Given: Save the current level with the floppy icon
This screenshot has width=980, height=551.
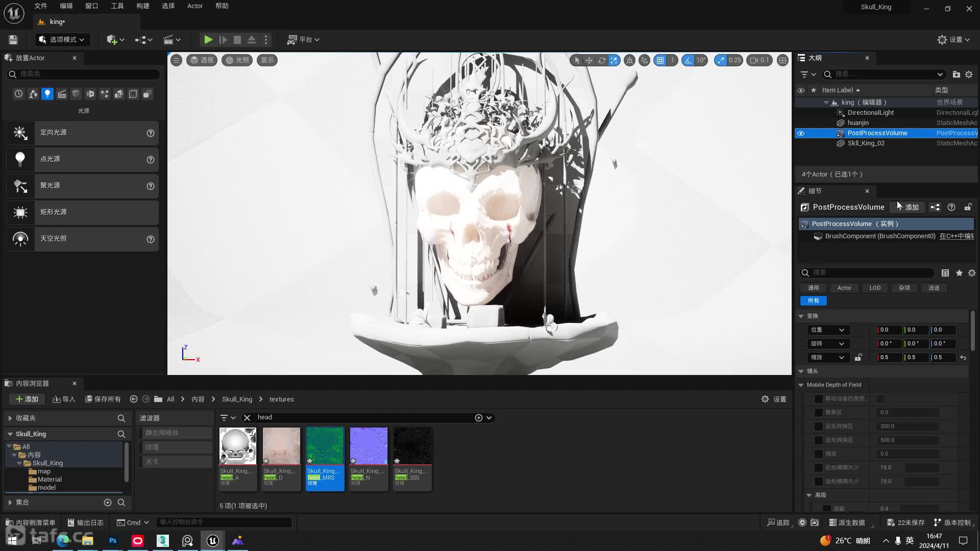Looking at the screenshot, I should tap(13, 40).
